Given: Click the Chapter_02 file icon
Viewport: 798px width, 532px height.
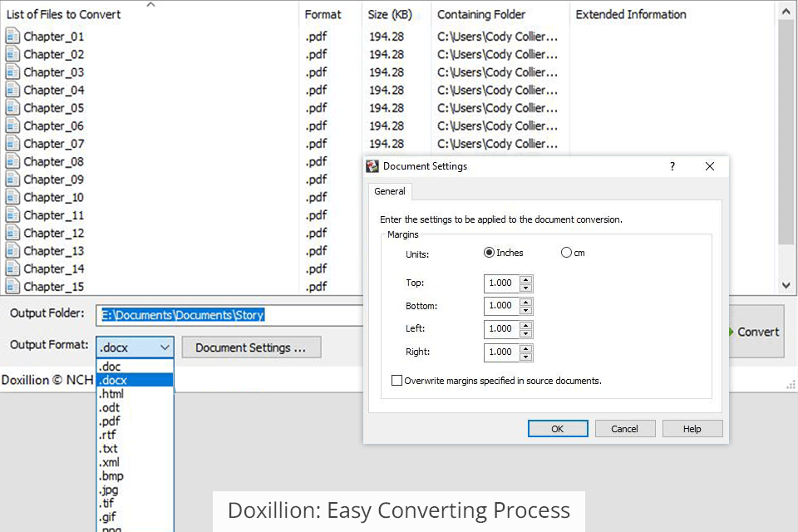Looking at the screenshot, I should click(12, 54).
